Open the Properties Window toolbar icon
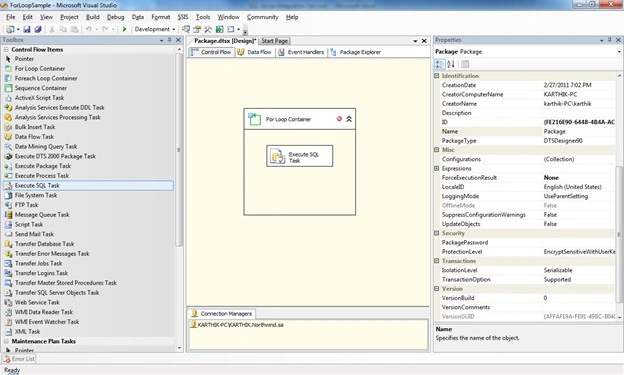This screenshot has width=624, height=375. (197, 29)
